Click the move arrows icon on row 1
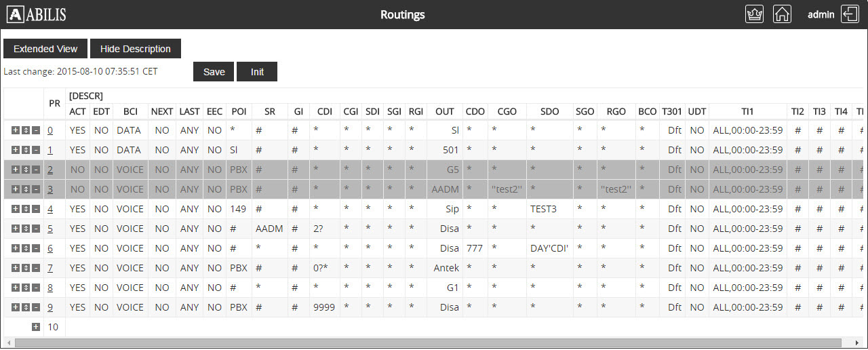This screenshot has width=868, height=350. pos(26,150)
